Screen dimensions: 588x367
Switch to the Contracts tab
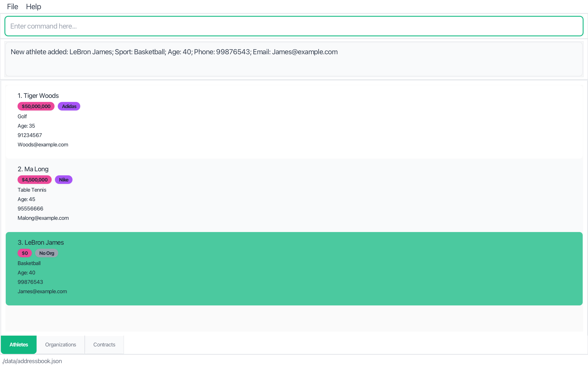pos(104,344)
